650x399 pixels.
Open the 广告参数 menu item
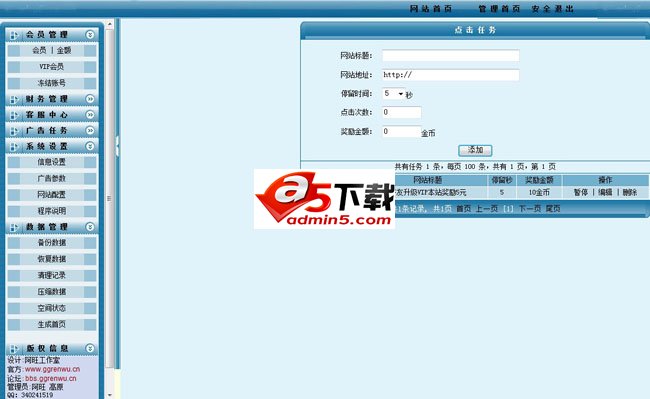pos(51,178)
